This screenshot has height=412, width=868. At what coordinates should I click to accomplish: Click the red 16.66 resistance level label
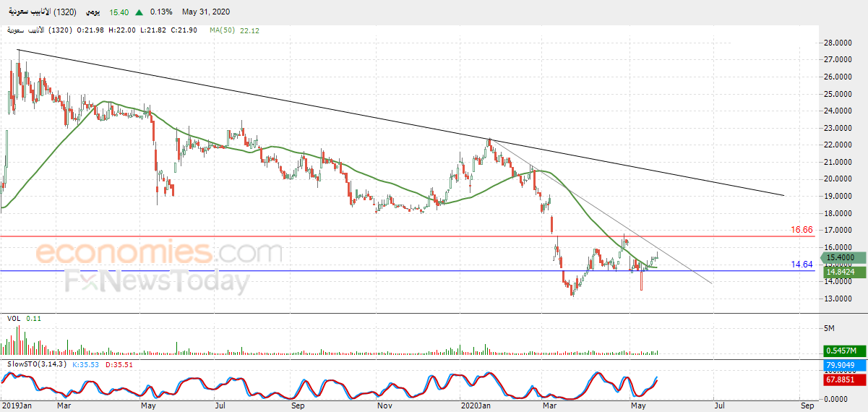(802, 230)
